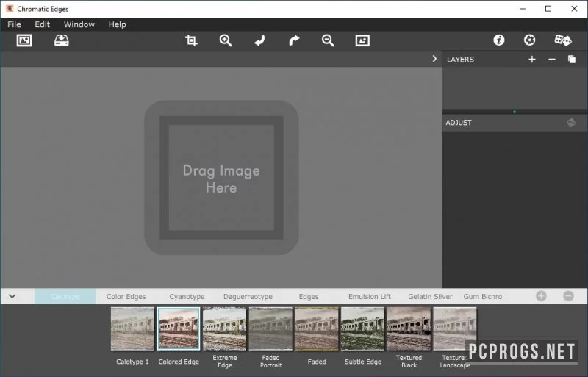Duplicate layer using the copy icon
Viewport: 588px width, 377px height.
pos(572,60)
